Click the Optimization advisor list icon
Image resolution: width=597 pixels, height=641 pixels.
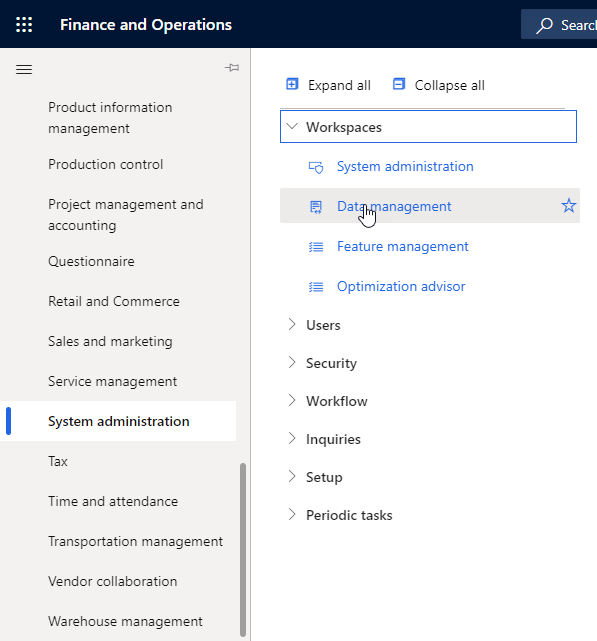(x=316, y=287)
